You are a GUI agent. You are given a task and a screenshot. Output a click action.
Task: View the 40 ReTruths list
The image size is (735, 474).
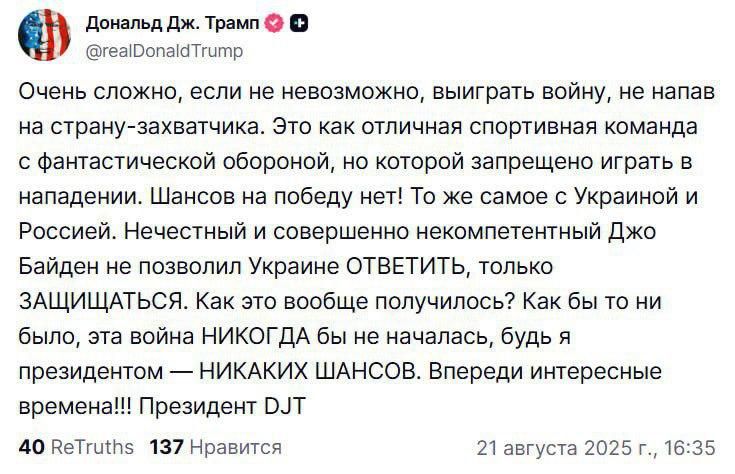coord(76,447)
